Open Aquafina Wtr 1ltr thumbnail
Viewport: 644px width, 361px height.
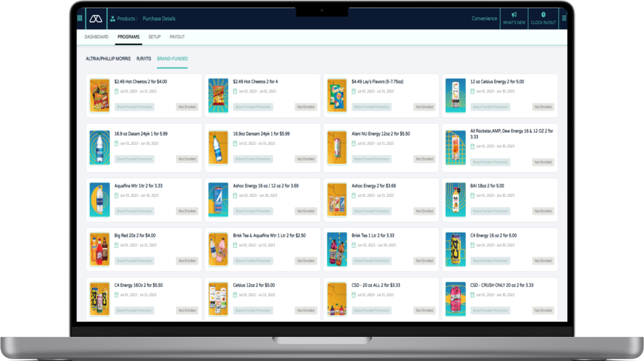(100, 200)
